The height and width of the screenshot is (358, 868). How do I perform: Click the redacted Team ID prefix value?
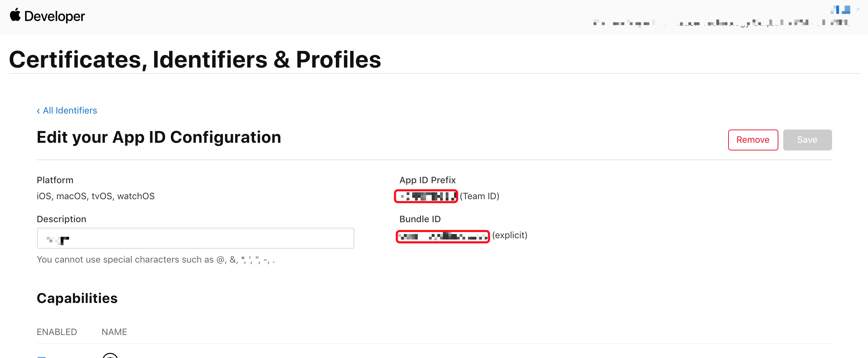tap(426, 196)
